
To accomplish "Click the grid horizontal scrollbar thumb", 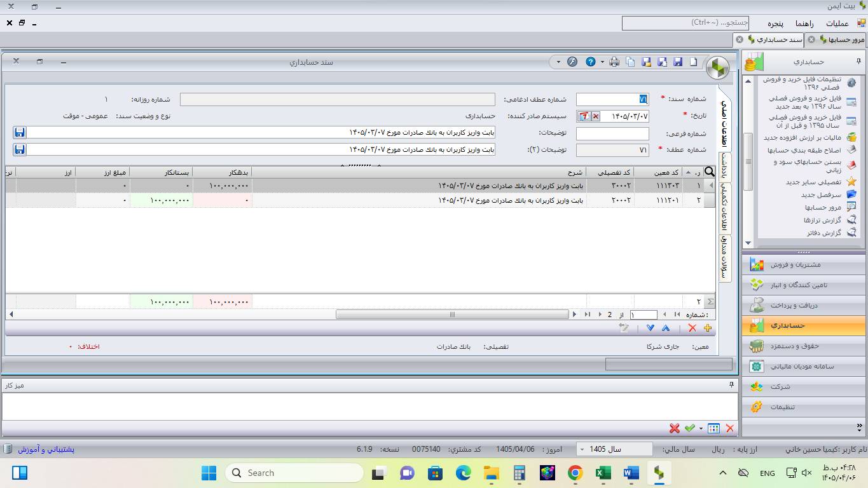I will point(452,314).
